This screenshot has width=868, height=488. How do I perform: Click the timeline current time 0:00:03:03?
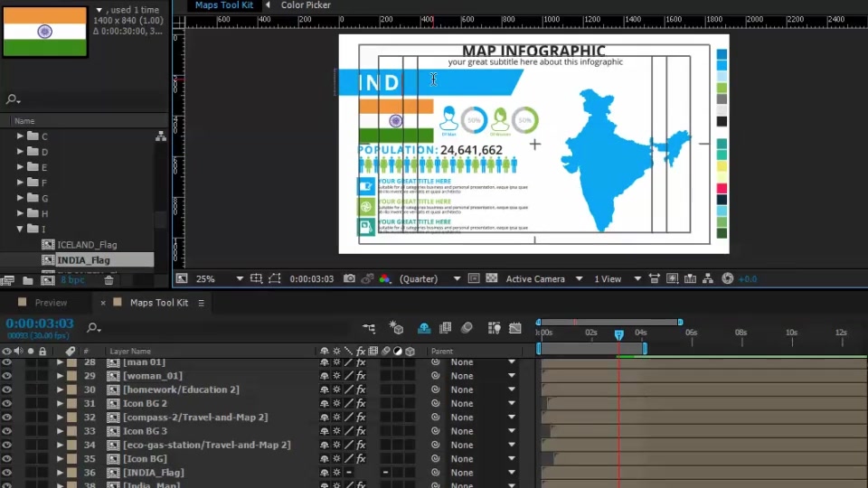(x=40, y=324)
